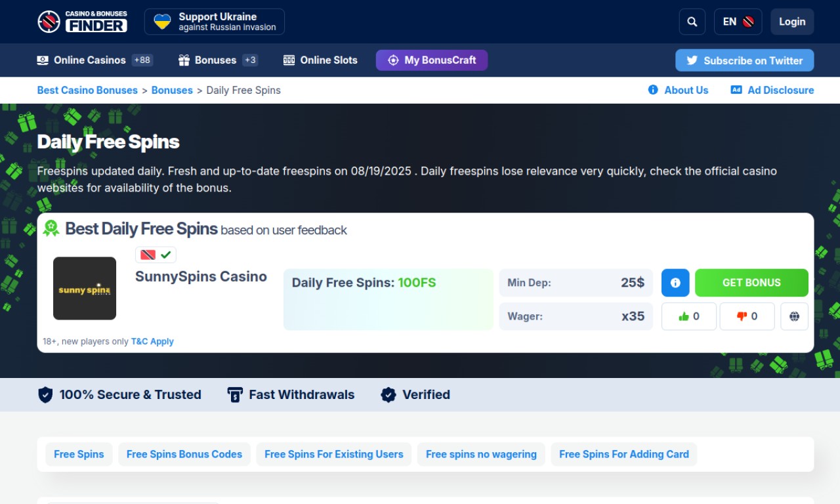This screenshot has height=504, width=840.
Task: Open search with the magnifier icon
Action: pos(692,22)
